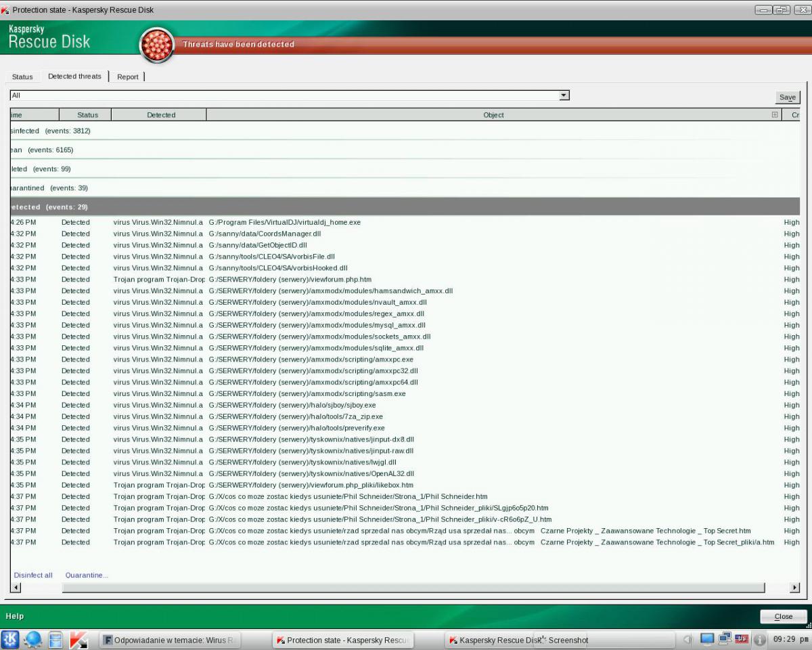
Task: Expand the Disinfected events group
Action: (x=405, y=131)
